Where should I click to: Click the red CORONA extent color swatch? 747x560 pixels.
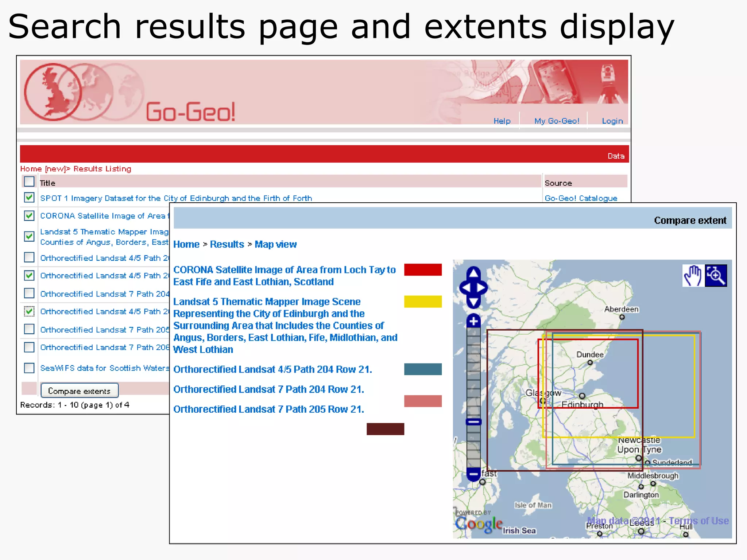(x=423, y=269)
